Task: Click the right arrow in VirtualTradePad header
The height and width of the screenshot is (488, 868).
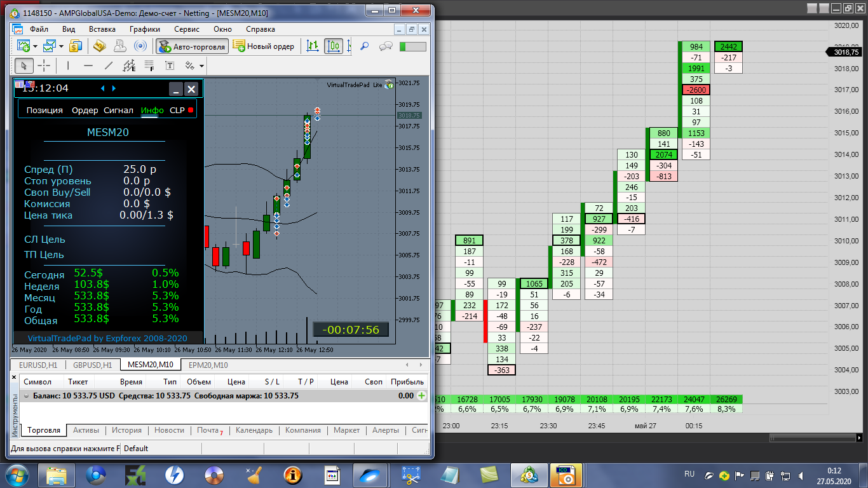Action: click(114, 88)
